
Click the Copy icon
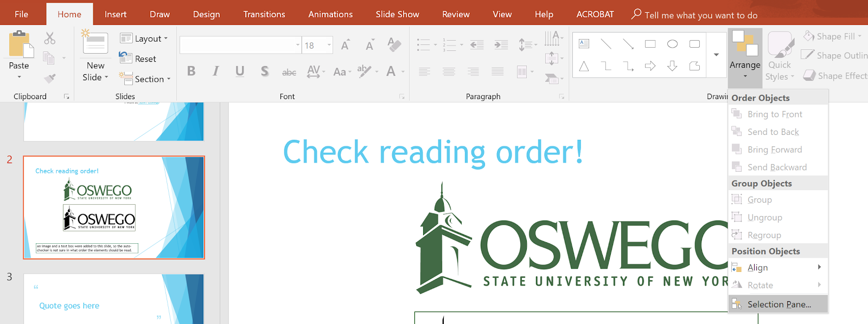pos(49,58)
